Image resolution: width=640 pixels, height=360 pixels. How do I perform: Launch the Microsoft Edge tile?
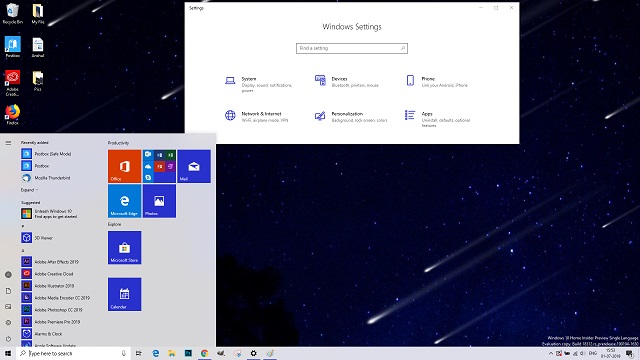(124, 201)
